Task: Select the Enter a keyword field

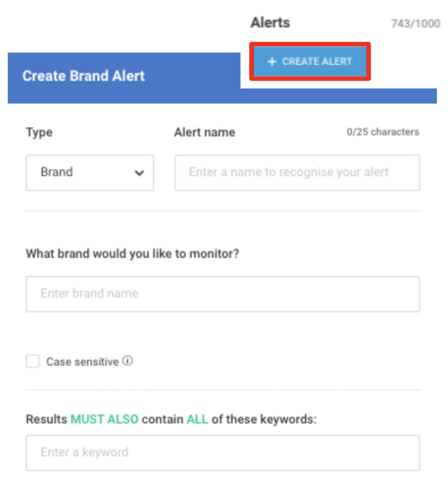Action: [222, 453]
